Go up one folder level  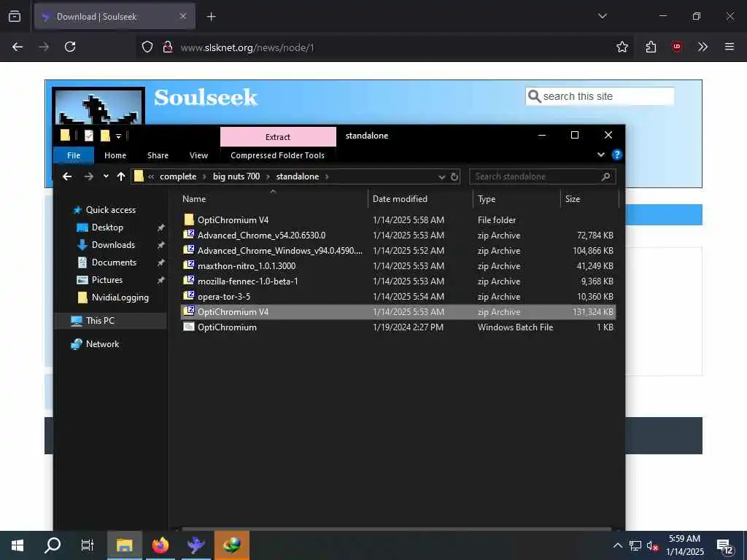point(121,176)
